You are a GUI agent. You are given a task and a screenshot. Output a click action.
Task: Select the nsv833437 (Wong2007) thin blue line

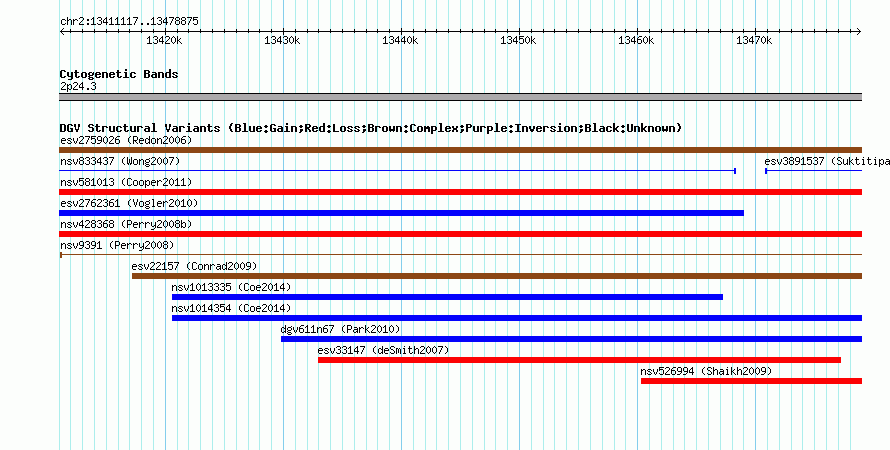point(397,171)
